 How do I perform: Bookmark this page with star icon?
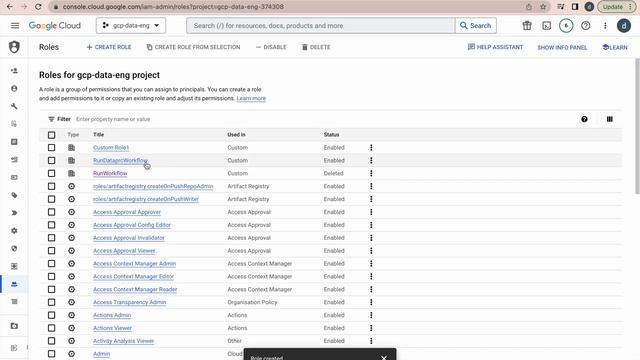pyautogui.click(x=543, y=7)
